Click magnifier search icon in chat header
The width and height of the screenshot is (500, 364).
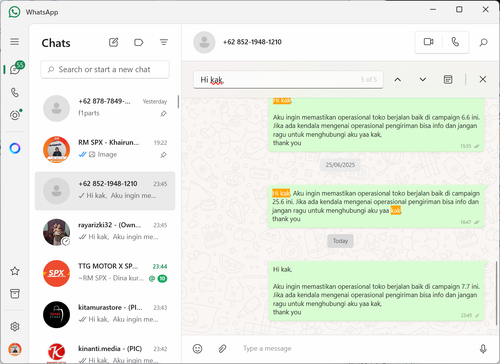(x=483, y=42)
